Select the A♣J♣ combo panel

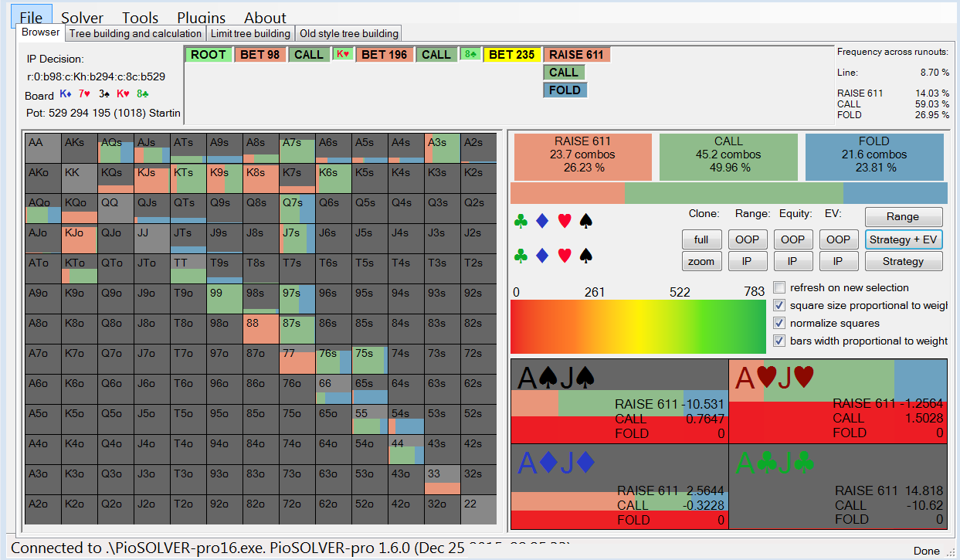(838, 486)
